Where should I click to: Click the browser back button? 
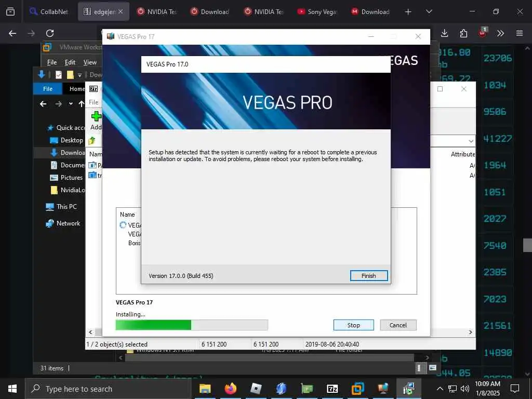tap(12, 33)
